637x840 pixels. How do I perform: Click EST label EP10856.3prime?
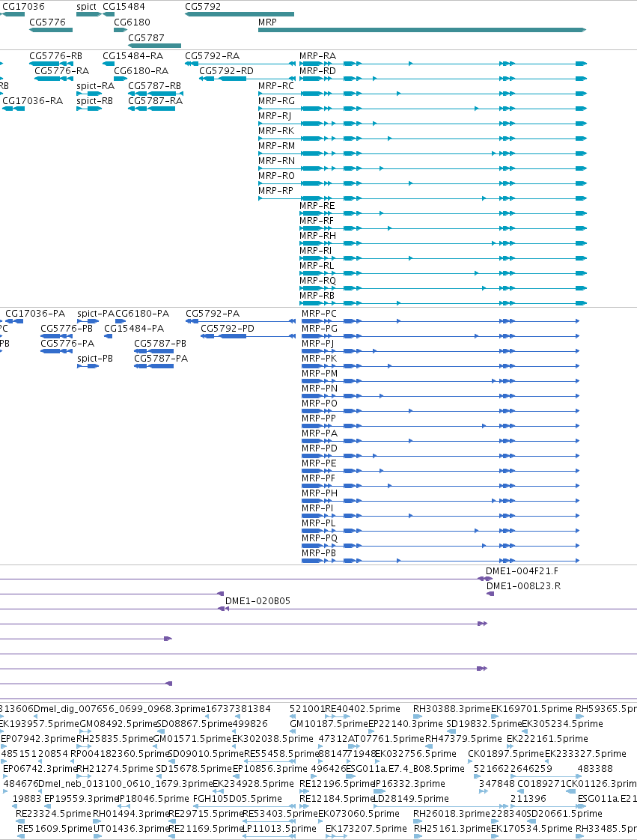(270, 769)
